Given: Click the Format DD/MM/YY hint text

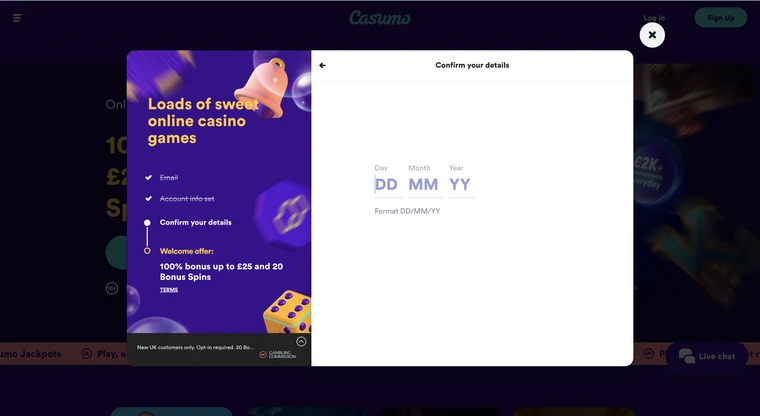Looking at the screenshot, I should pyautogui.click(x=407, y=211).
